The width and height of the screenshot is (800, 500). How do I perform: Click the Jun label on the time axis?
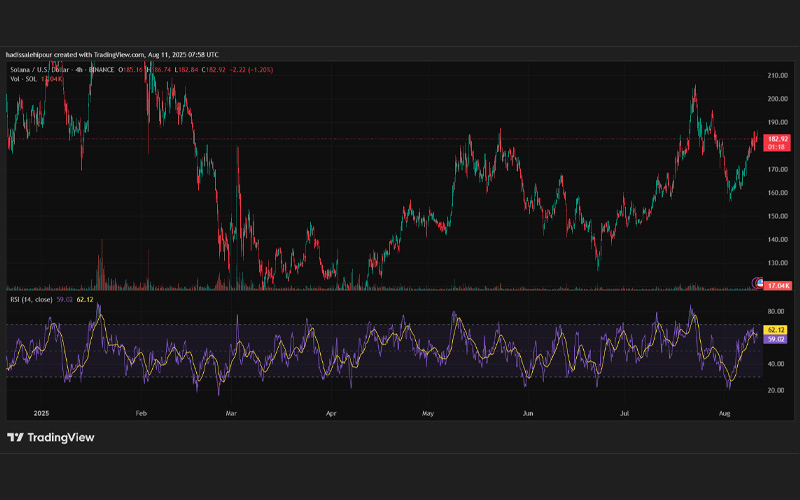[528, 413]
